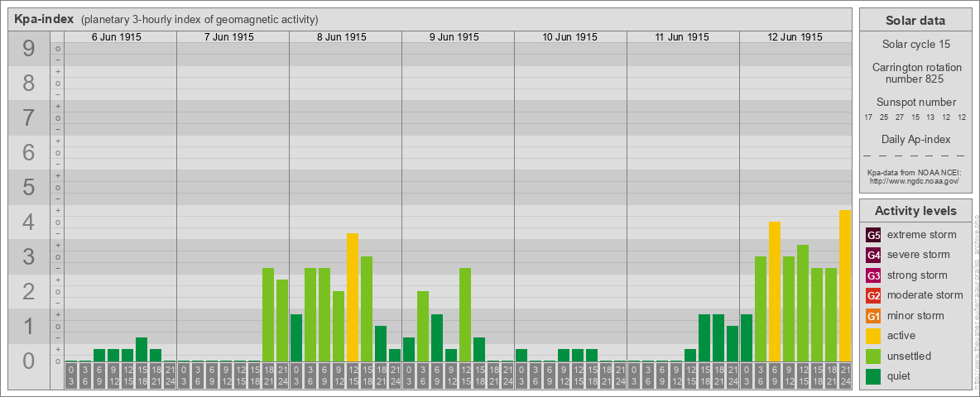Click the Kp scale number 3
980x397 pixels.
coord(29,256)
